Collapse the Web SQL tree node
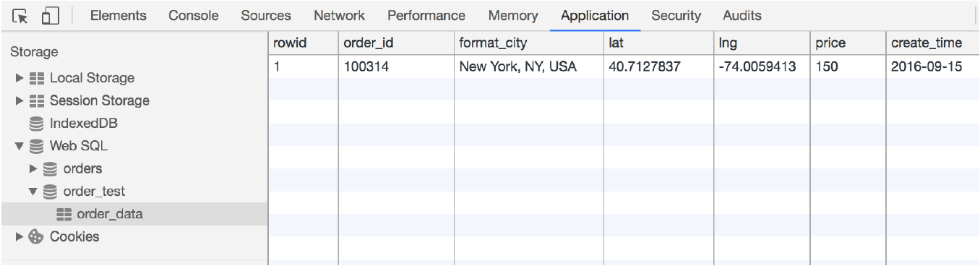 [x=20, y=146]
